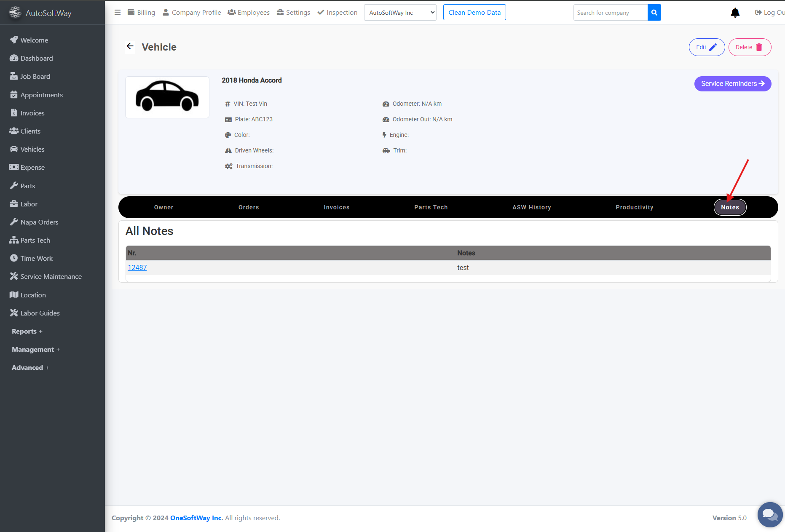The image size is (785, 532).
Task: Open Job Board from the sidebar
Action: (35, 77)
